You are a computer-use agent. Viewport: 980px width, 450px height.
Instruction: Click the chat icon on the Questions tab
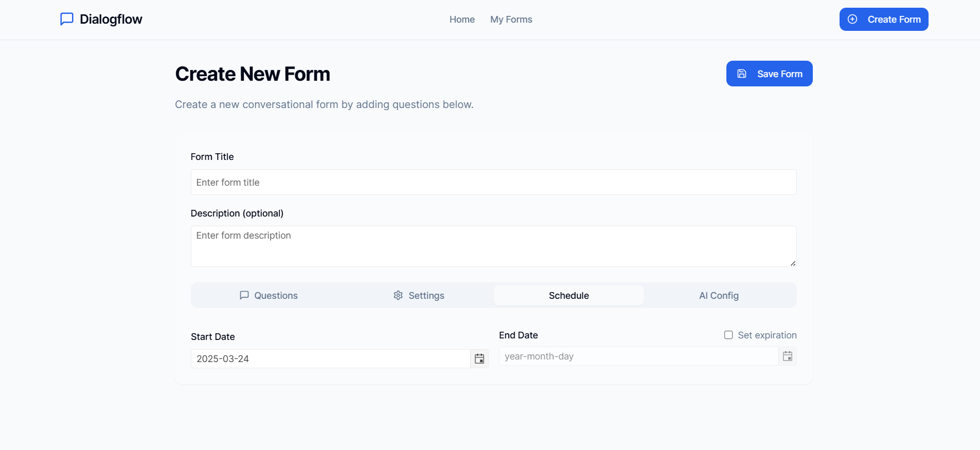(244, 295)
